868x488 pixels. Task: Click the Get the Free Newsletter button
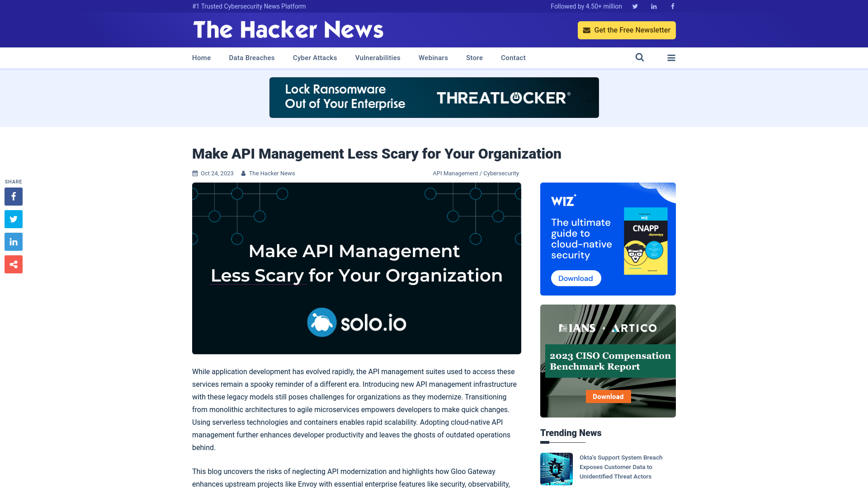tap(627, 30)
